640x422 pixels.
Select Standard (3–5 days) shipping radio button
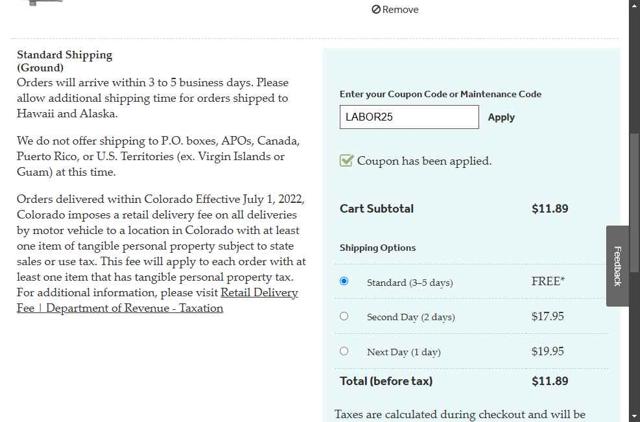tap(344, 282)
